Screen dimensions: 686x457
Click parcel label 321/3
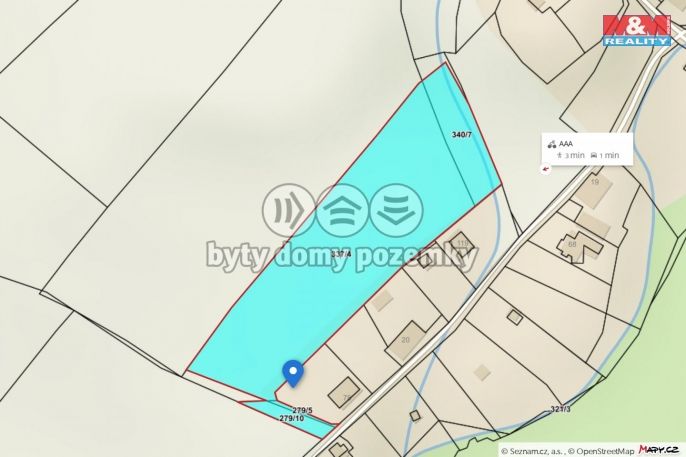click(x=560, y=409)
